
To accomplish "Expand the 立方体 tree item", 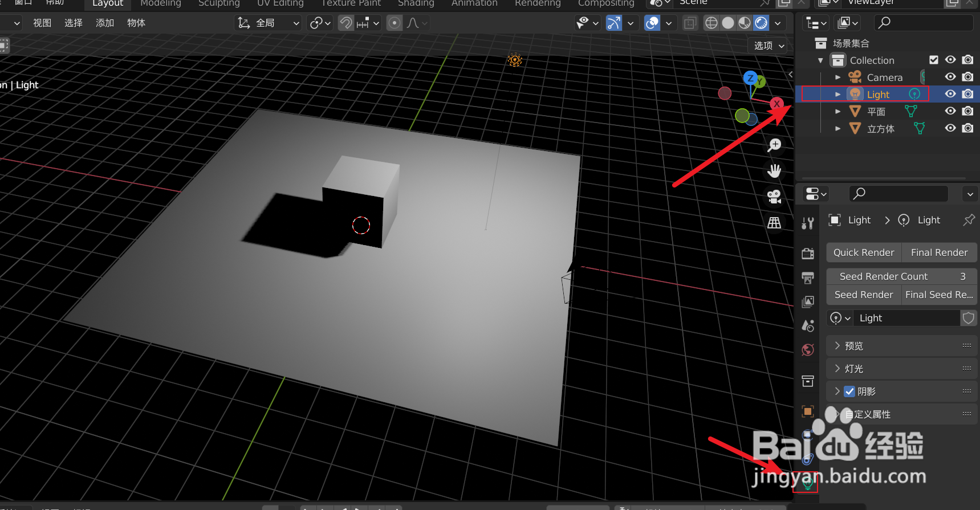I will [x=837, y=128].
